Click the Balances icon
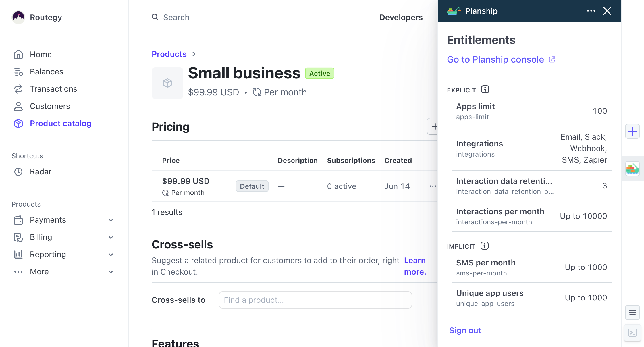This screenshot has height=347, width=644. pyautogui.click(x=18, y=72)
